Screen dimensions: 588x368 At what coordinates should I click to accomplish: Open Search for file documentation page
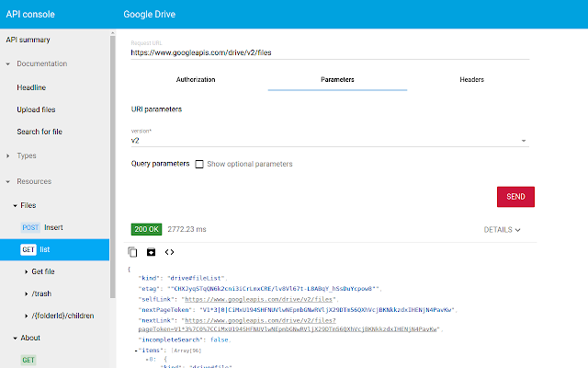pyautogui.click(x=40, y=132)
